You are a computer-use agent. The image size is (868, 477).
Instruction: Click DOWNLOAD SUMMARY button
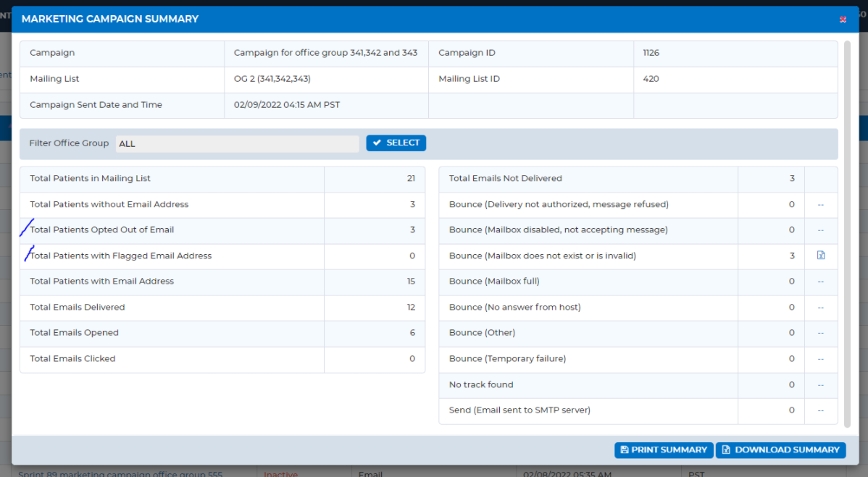click(x=780, y=450)
